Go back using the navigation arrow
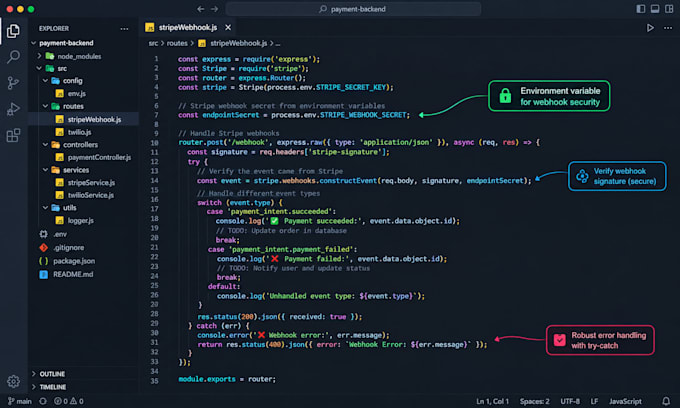 200,9
